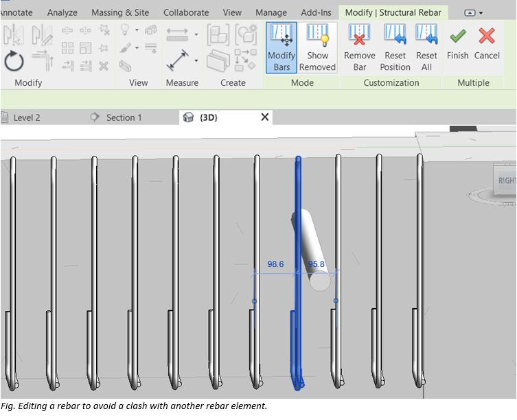Activate the Rotate tool
Image resolution: width=517 pixels, height=420 pixels.
14,61
